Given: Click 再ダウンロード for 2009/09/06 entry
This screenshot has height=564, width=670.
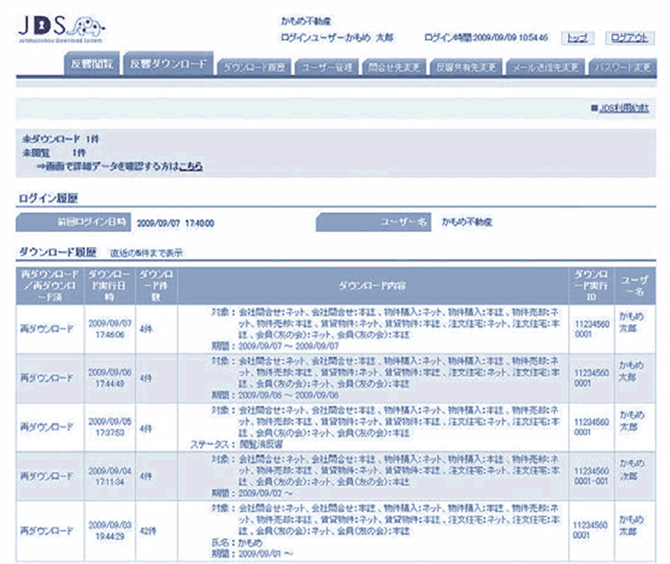Looking at the screenshot, I should pos(46,377).
